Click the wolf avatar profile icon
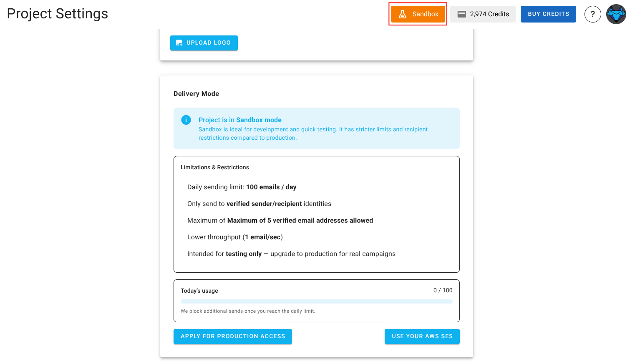The width and height of the screenshot is (635, 364). pos(616,14)
